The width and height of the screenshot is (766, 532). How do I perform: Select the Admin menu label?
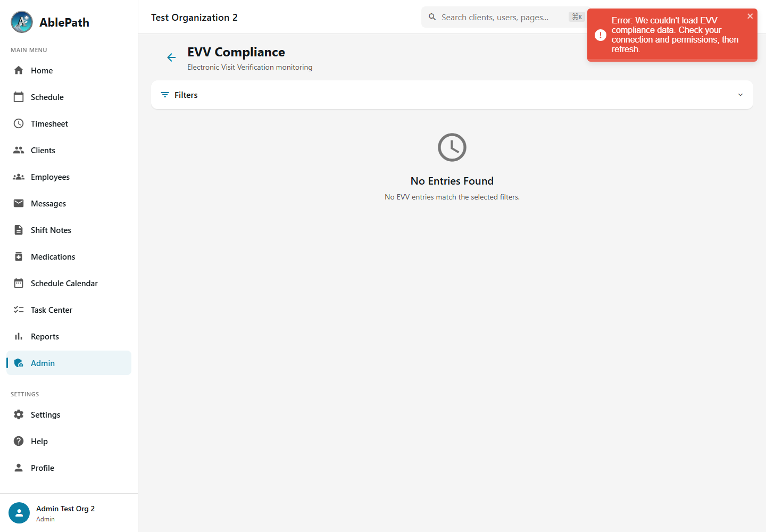(43, 363)
